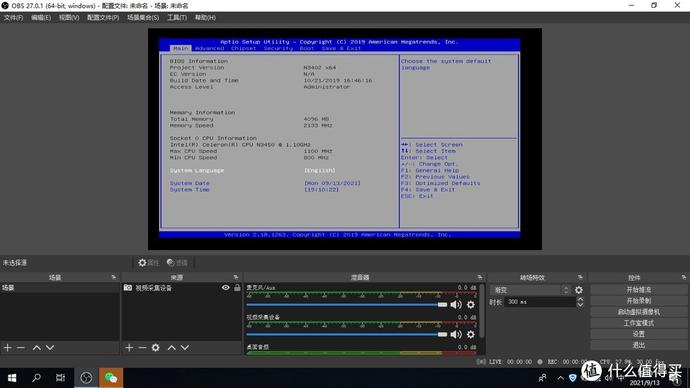Move the source up in the sources list
Viewport: 690px width, 388px height.
point(172,348)
